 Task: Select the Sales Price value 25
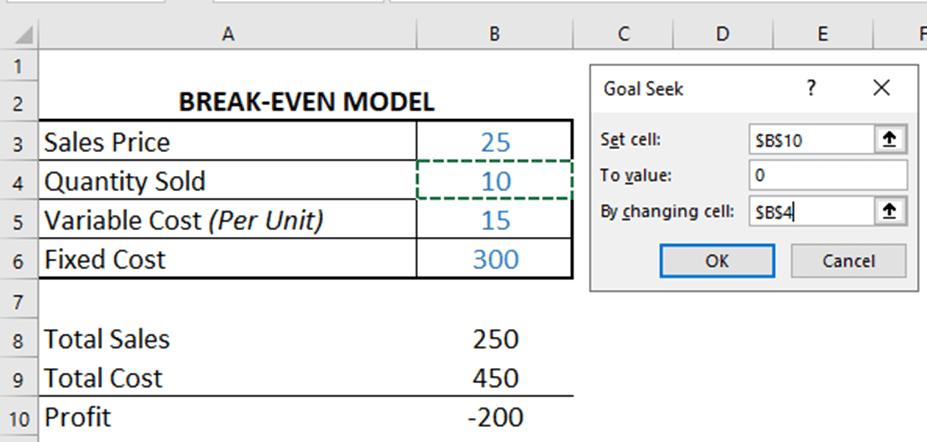pyautogui.click(x=495, y=141)
